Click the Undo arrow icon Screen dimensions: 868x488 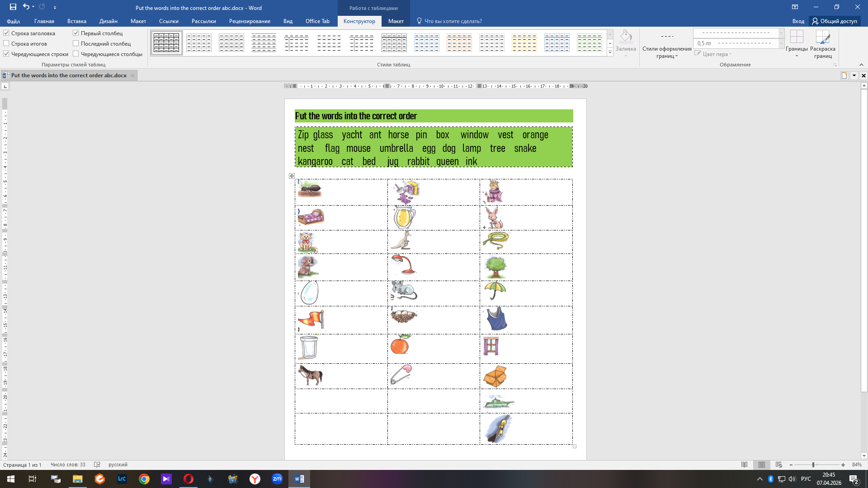coord(26,7)
